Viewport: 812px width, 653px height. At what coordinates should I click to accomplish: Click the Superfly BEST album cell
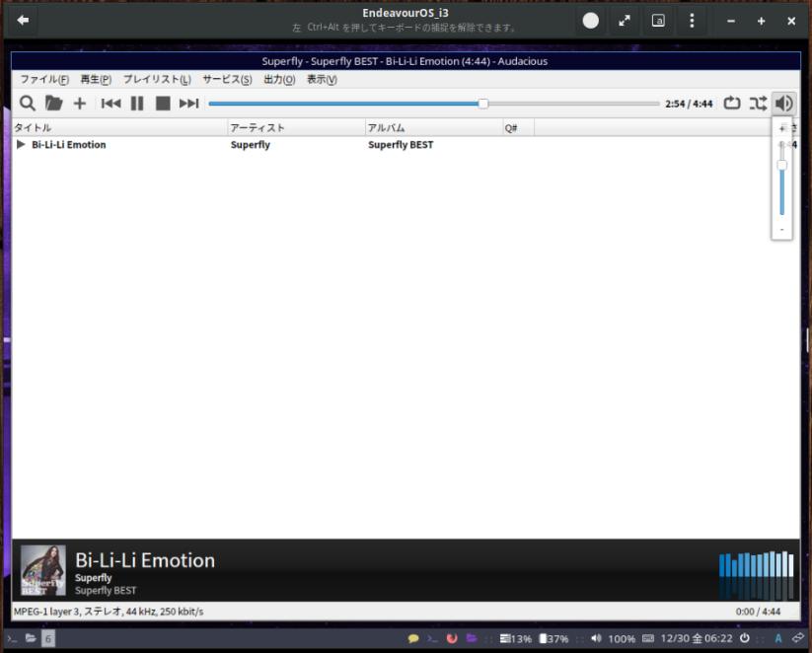[401, 144]
